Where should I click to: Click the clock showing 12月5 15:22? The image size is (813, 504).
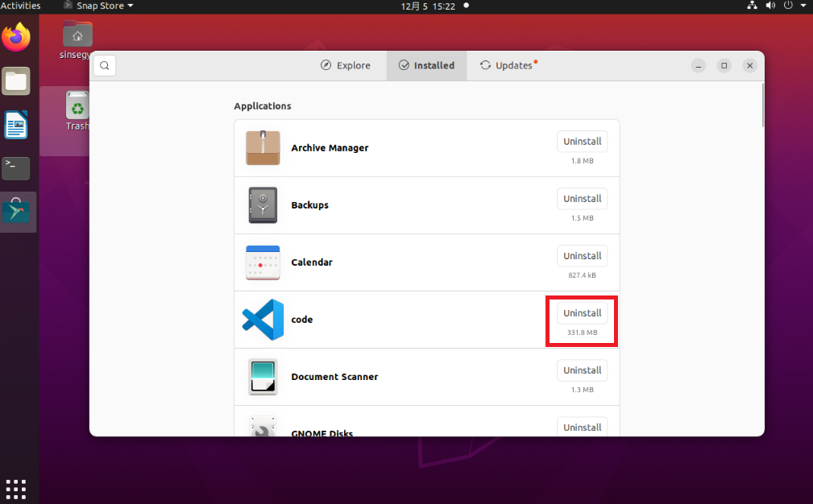(429, 6)
